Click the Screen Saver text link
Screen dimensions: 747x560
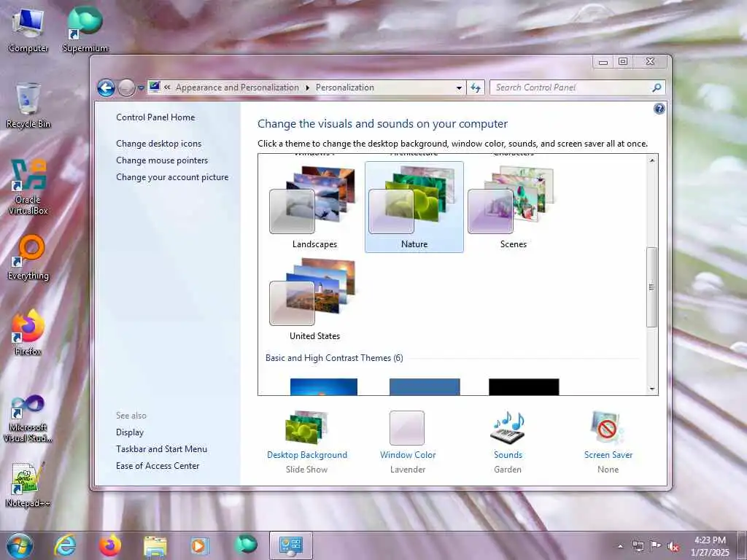pos(608,455)
